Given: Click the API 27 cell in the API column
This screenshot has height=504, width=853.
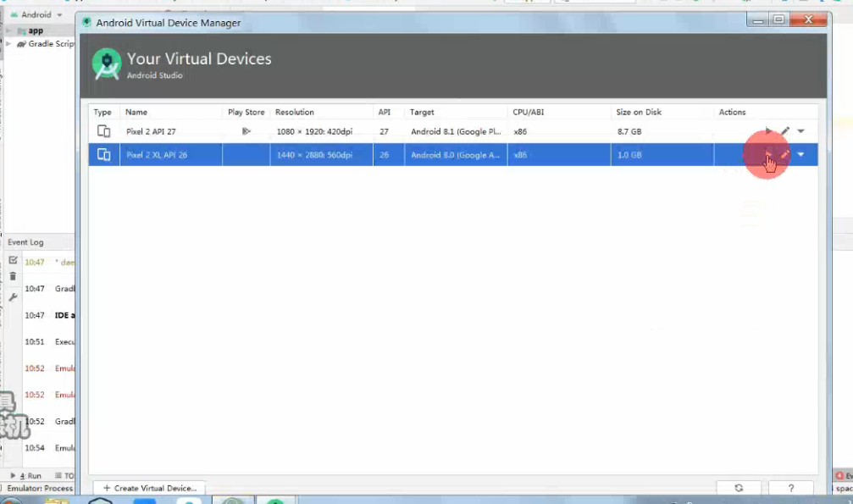Looking at the screenshot, I should click(x=384, y=131).
